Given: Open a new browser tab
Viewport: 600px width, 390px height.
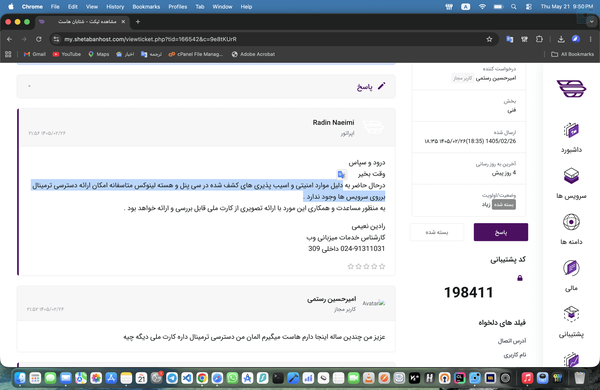Looking at the screenshot, I should click(138, 22).
